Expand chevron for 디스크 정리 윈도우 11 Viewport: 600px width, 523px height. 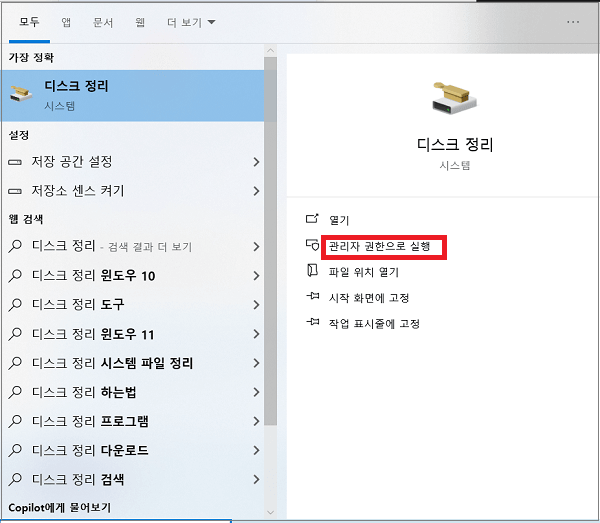(256, 334)
